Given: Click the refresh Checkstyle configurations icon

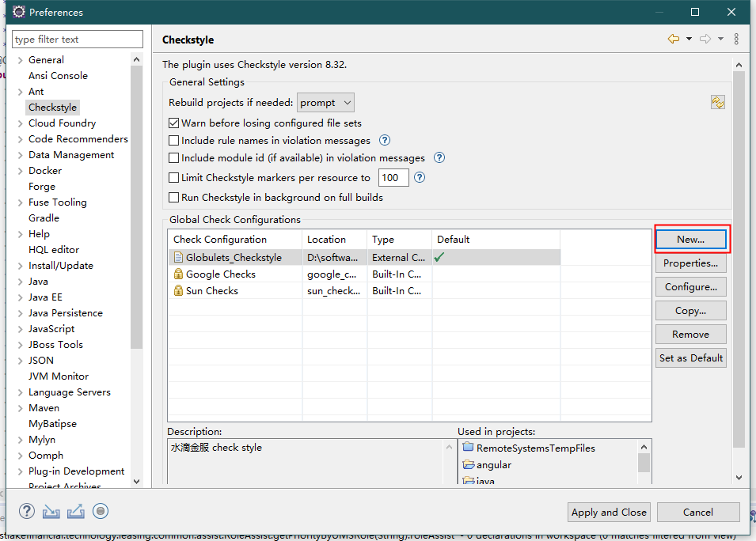Looking at the screenshot, I should click(718, 102).
